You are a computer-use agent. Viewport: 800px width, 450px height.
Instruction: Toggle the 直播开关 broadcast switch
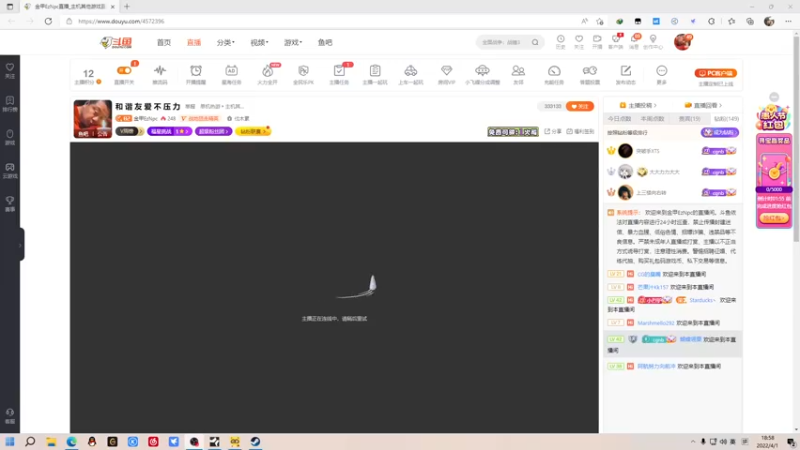124,70
